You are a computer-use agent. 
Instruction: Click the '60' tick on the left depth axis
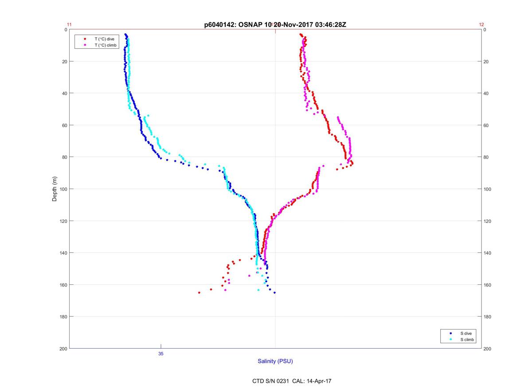tap(64, 125)
